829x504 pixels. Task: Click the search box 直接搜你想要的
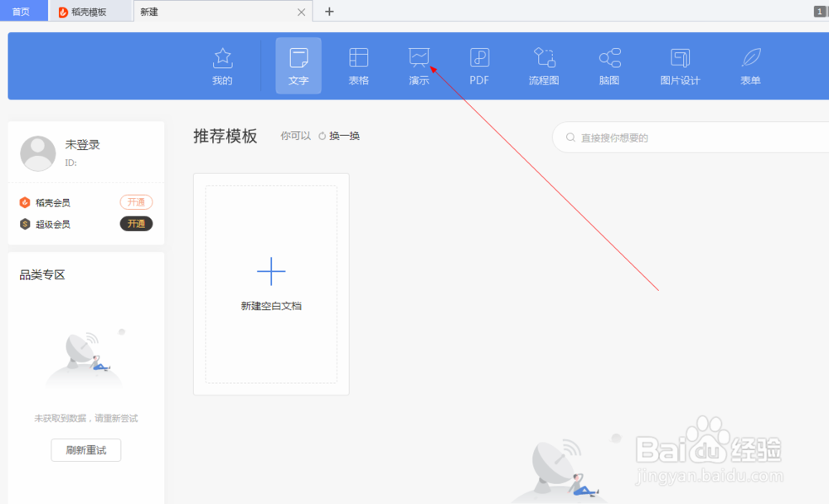point(691,138)
